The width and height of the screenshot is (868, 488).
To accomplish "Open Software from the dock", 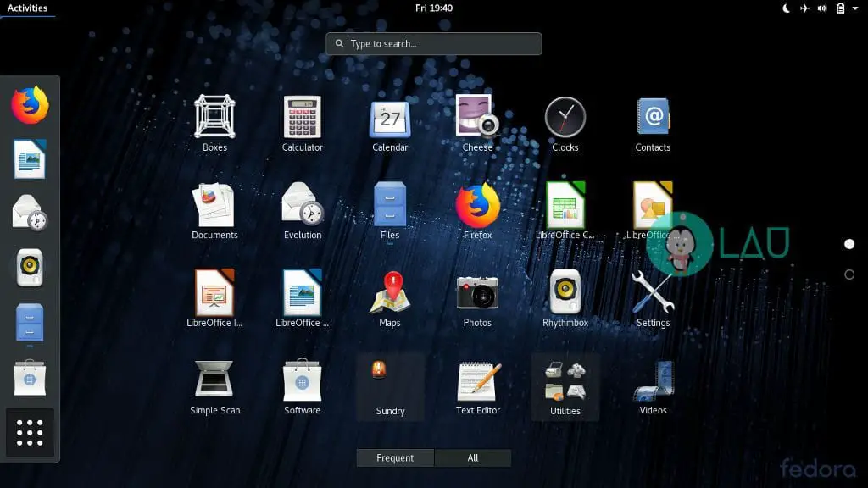I will [x=30, y=378].
